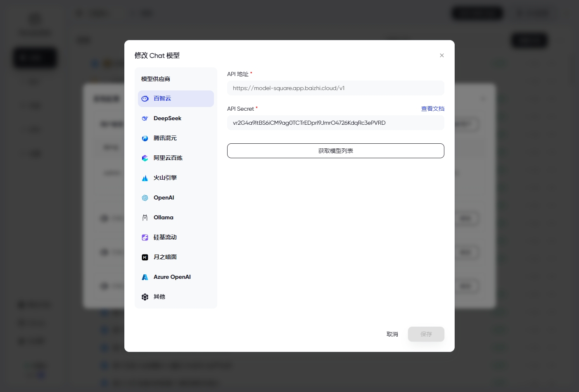
Task: Click the 火山引擎 provider icon
Action: (145, 178)
